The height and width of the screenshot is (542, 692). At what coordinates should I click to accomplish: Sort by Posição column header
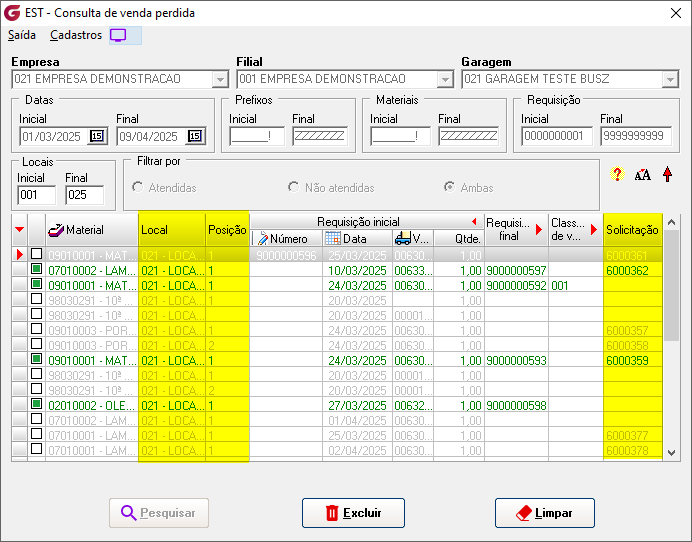click(227, 230)
